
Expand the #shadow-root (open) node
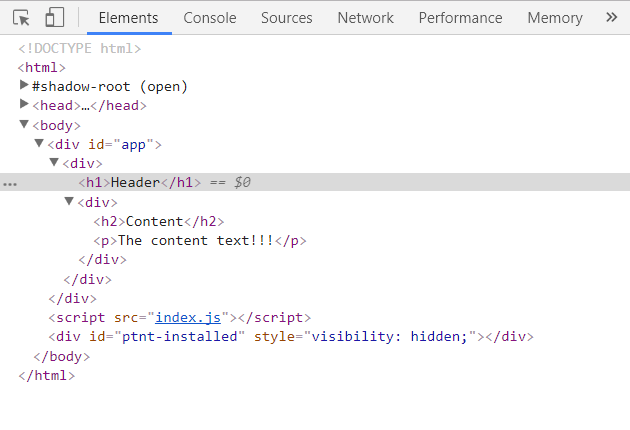(x=24, y=85)
